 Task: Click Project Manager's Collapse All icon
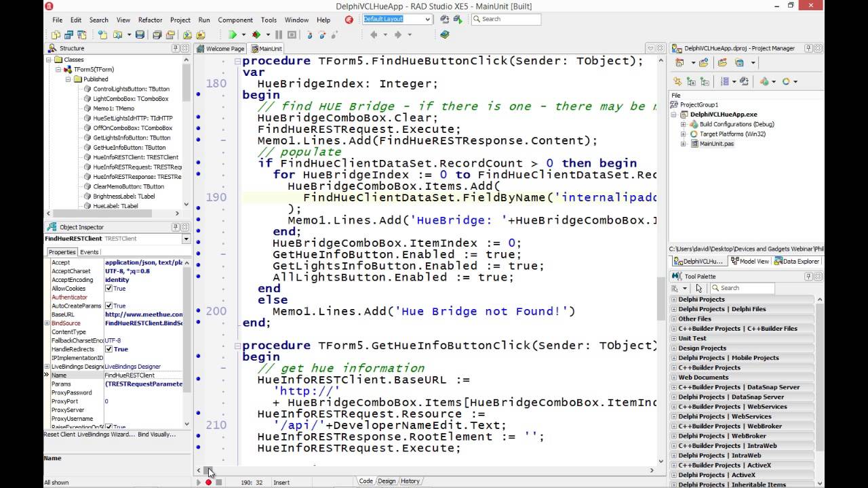pyautogui.click(x=705, y=81)
